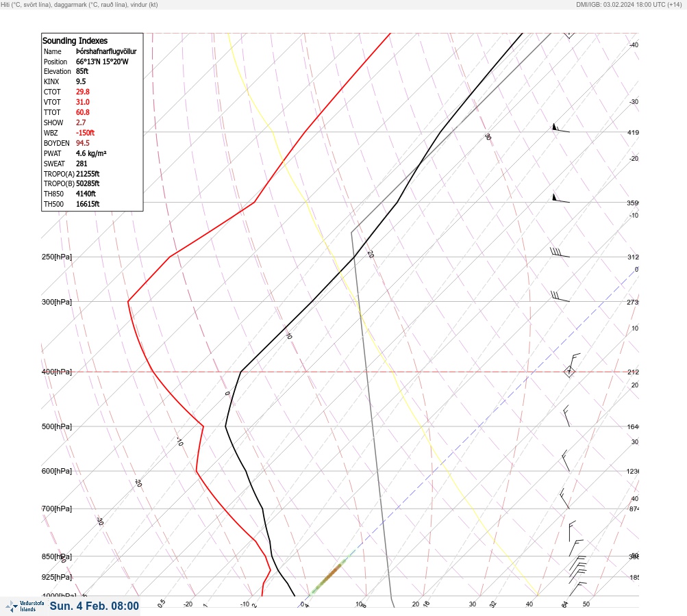
Task: Click the 600[hPa] pressure label
Action: point(57,471)
